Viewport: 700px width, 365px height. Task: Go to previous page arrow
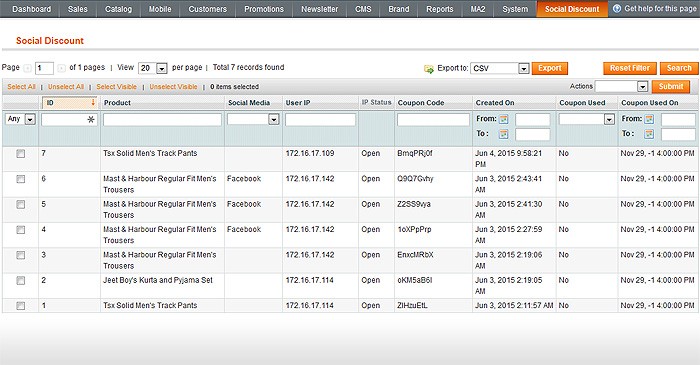point(28,68)
